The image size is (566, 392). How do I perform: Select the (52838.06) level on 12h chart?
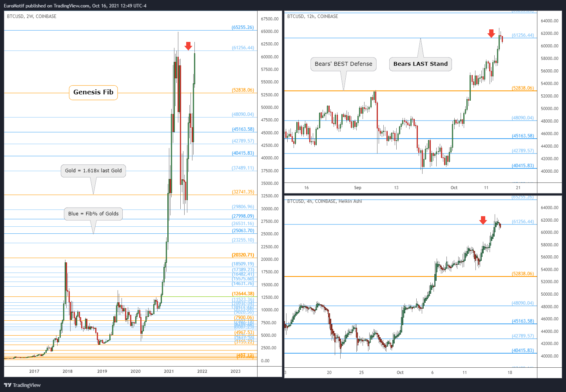[x=523, y=88]
